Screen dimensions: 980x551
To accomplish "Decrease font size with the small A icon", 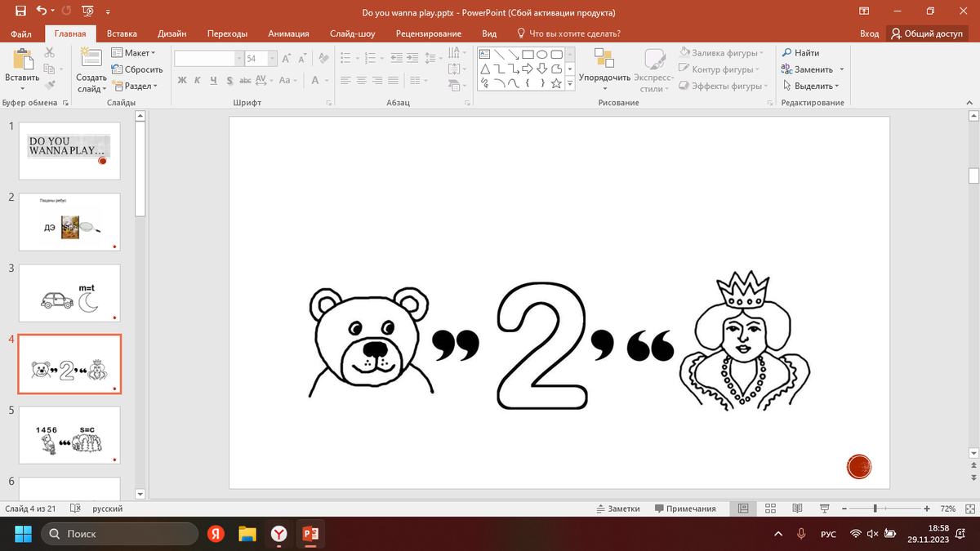I will coord(302,59).
